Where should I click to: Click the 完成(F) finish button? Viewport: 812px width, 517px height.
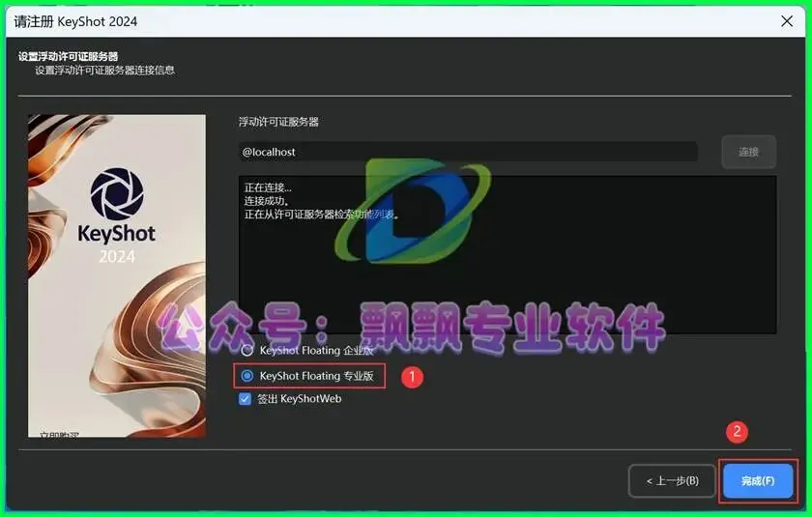tap(758, 481)
